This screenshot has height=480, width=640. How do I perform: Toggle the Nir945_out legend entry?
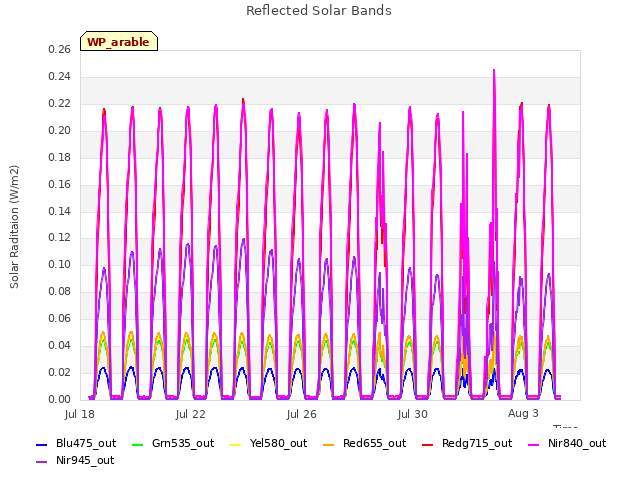pyautogui.click(x=75, y=461)
